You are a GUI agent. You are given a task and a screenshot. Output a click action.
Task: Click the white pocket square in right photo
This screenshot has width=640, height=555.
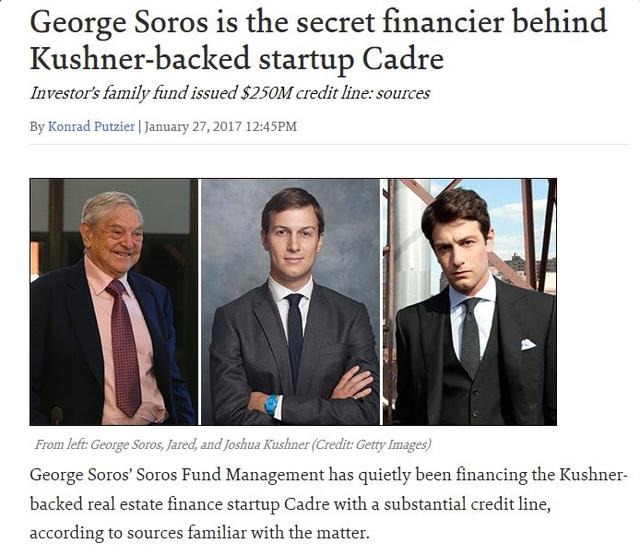coord(527,344)
